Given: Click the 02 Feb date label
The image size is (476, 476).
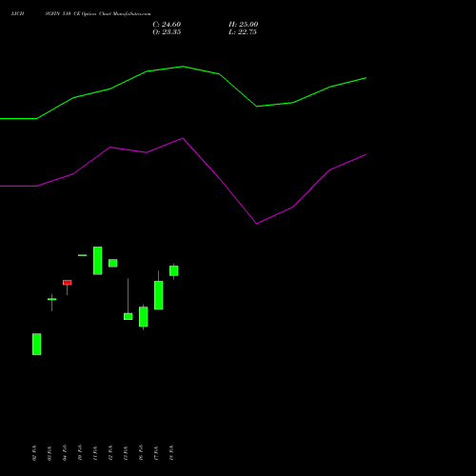Looking at the screenshot, I should (x=34, y=452).
